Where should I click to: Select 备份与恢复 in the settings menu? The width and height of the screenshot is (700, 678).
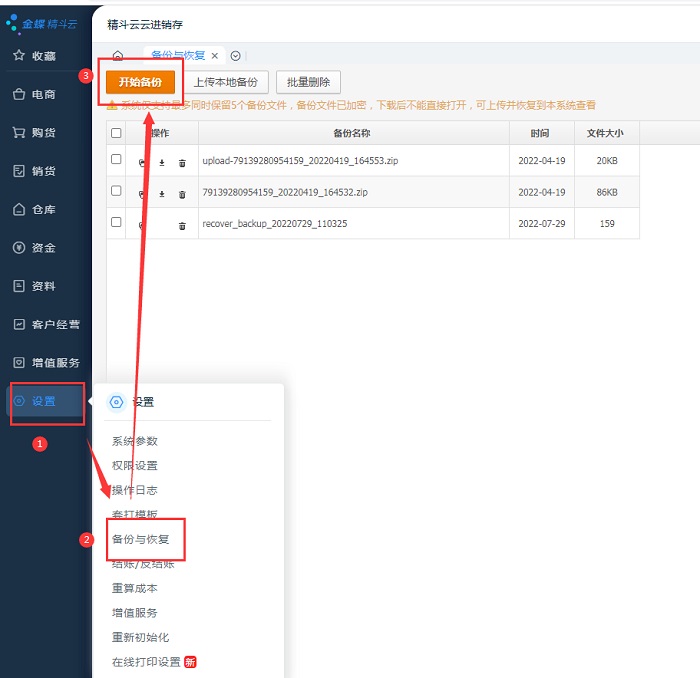pos(141,539)
